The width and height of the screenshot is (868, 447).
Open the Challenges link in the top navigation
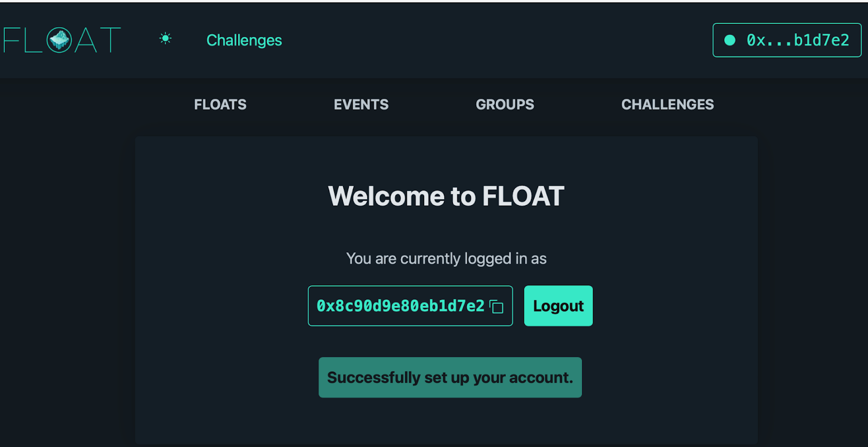(244, 40)
